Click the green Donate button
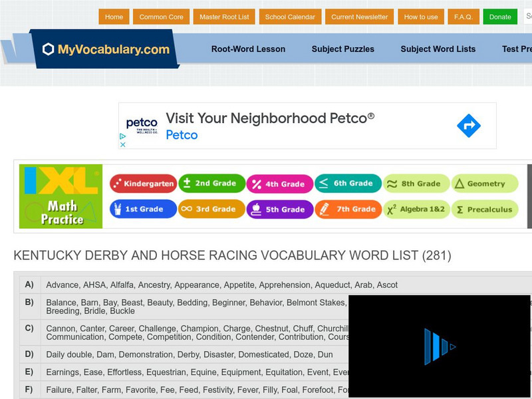Viewport: 532px width, 399px height. click(500, 17)
